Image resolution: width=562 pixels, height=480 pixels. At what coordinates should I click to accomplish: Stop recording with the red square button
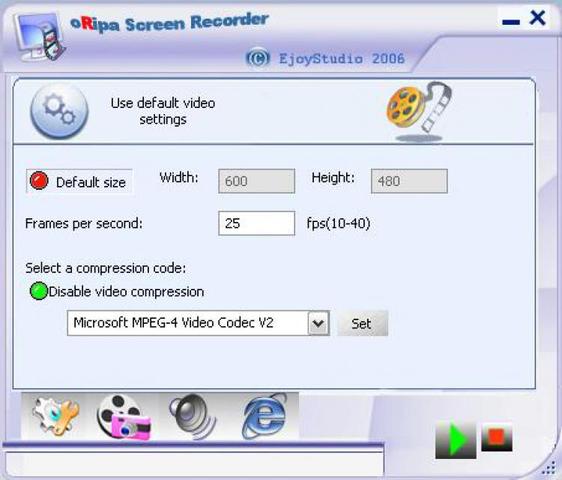497,437
